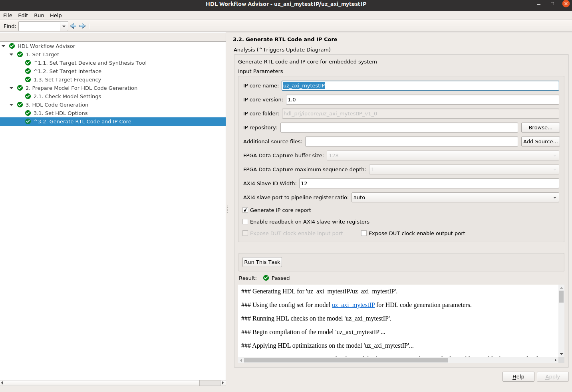
Task: Click the Run This Task button
Action: (x=262, y=262)
